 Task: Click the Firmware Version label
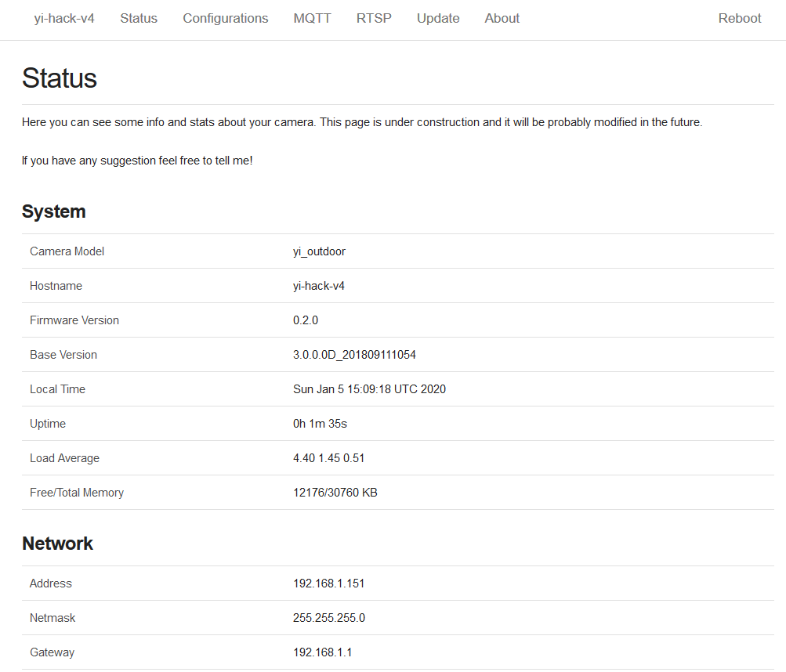74,320
